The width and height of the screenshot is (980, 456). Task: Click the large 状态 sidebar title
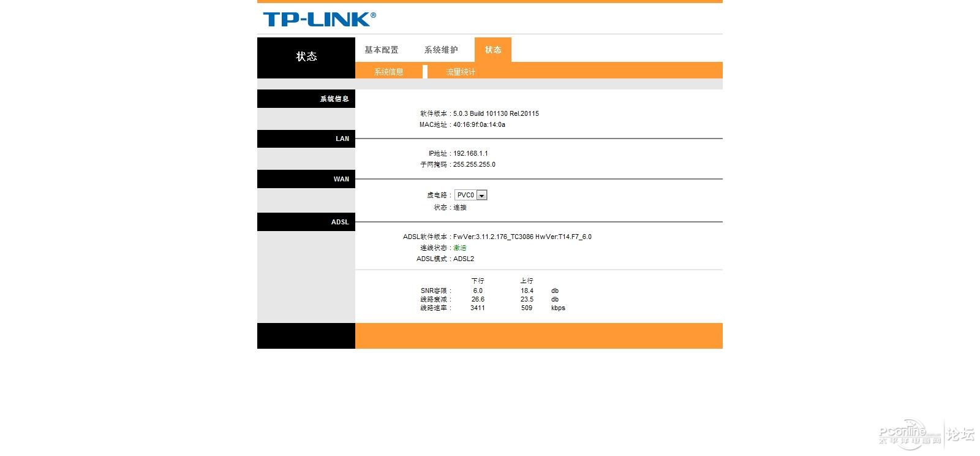pos(306,56)
